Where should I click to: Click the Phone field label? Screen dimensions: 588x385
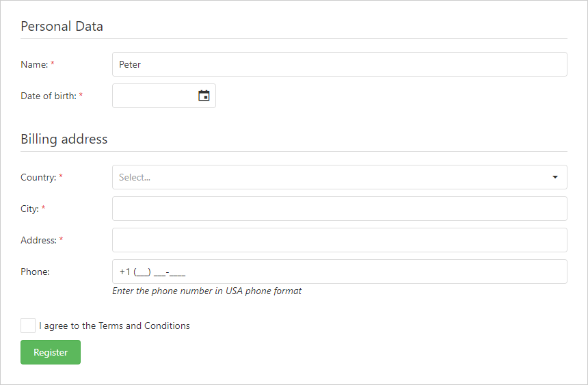35,271
